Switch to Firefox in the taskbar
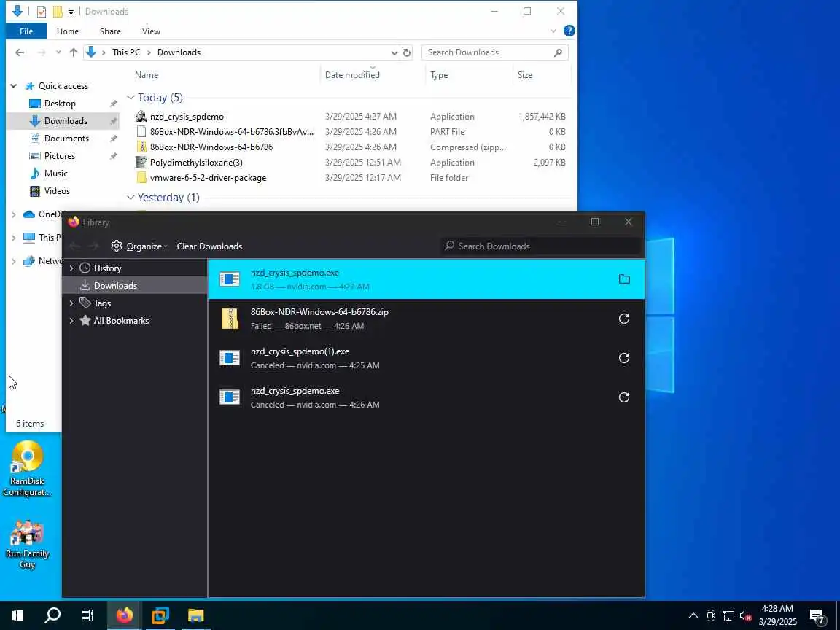This screenshot has width=840, height=630. point(124,615)
